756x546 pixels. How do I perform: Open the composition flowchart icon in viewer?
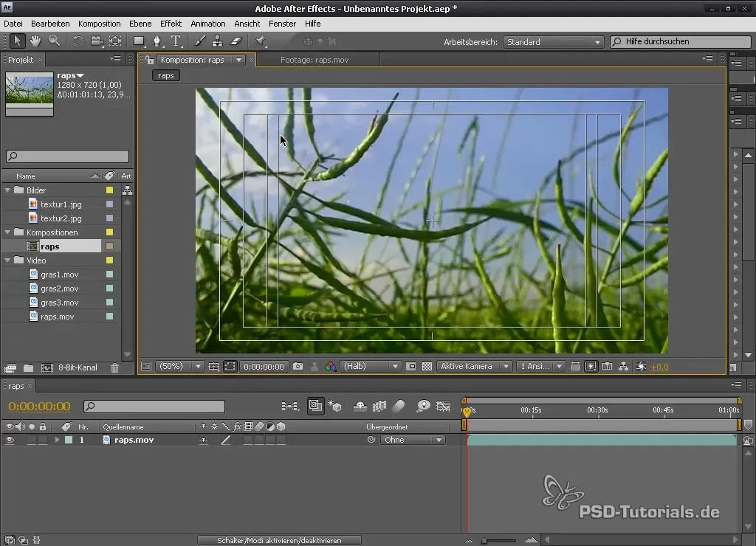(623, 366)
